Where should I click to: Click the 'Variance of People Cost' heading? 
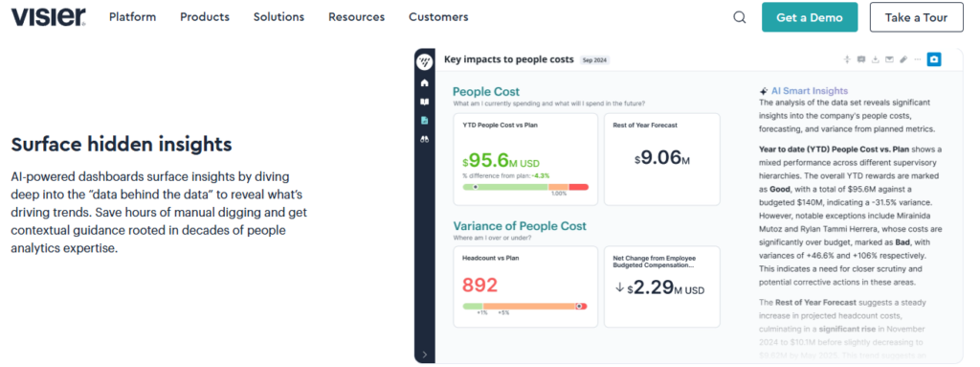520,226
